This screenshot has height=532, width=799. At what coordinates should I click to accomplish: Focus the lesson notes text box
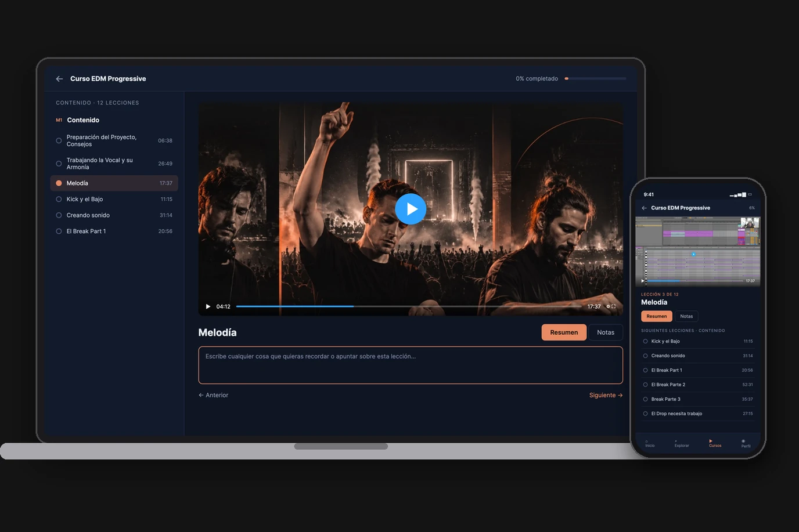click(x=411, y=365)
